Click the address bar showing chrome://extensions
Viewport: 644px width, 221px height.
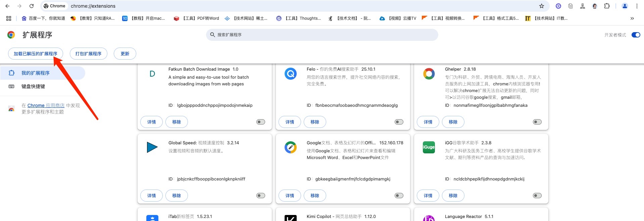(x=295, y=6)
